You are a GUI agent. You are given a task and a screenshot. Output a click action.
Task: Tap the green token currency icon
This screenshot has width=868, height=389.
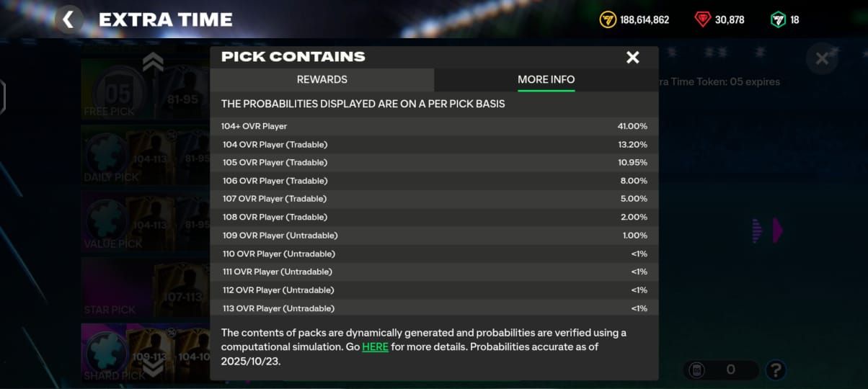[x=778, y=19]
